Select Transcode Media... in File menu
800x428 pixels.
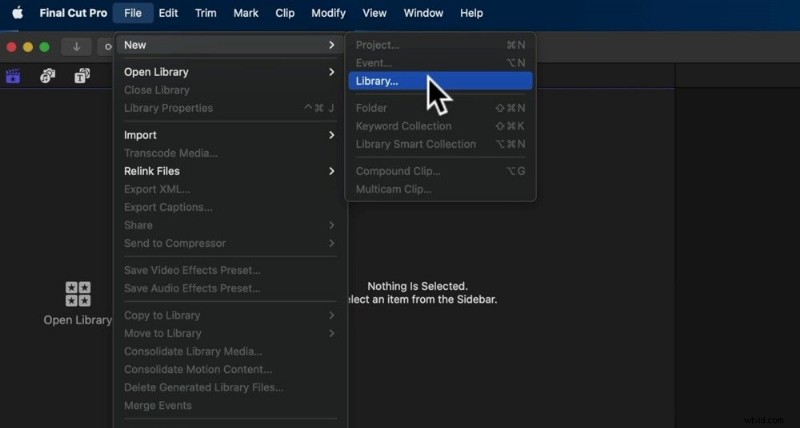click(x=230, y=153)
